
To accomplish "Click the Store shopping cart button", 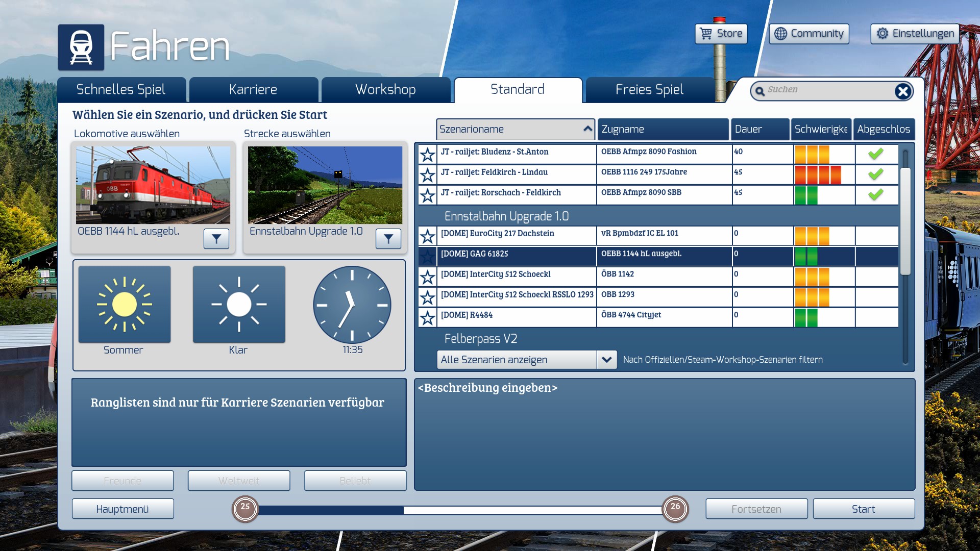I will pyautogui.click(x=721, y=34).
